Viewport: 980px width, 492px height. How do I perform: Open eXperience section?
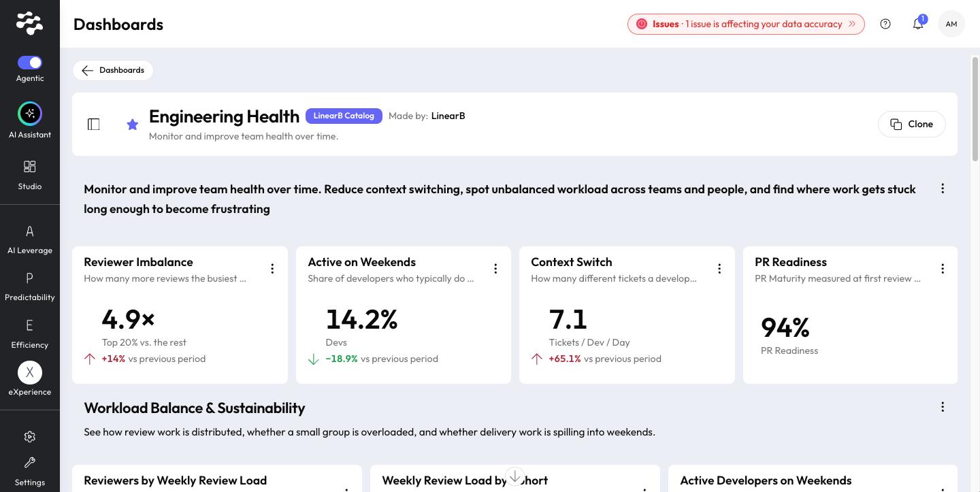click(x=30, y=379)
